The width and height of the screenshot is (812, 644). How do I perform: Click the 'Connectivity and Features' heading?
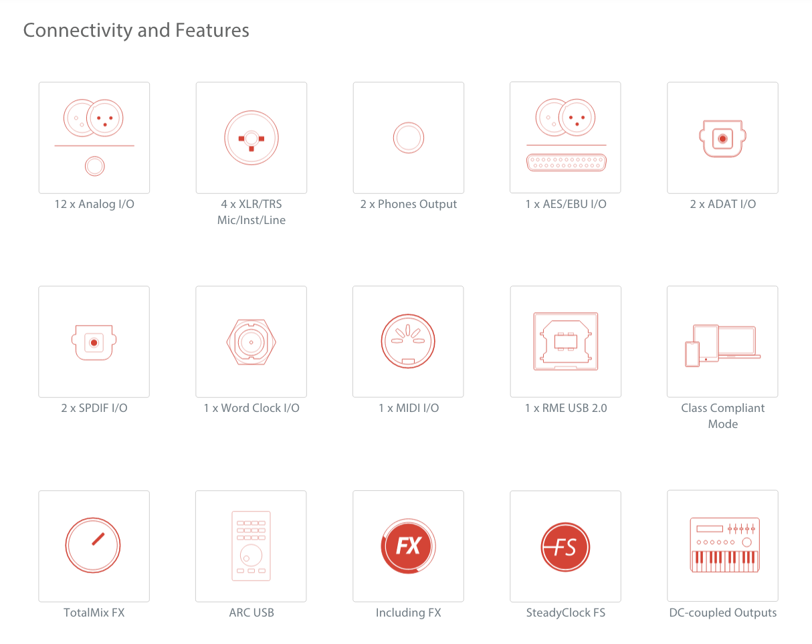point(136,30)
